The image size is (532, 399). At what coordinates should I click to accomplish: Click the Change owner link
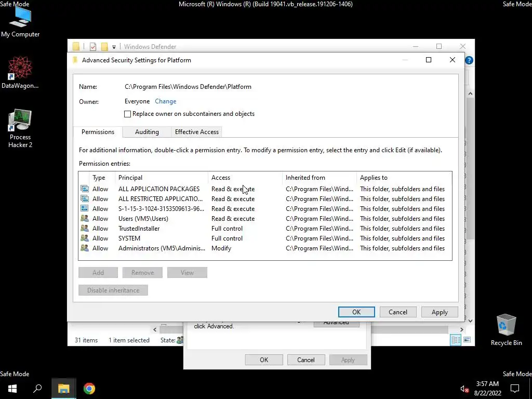(x=166, y=101)
